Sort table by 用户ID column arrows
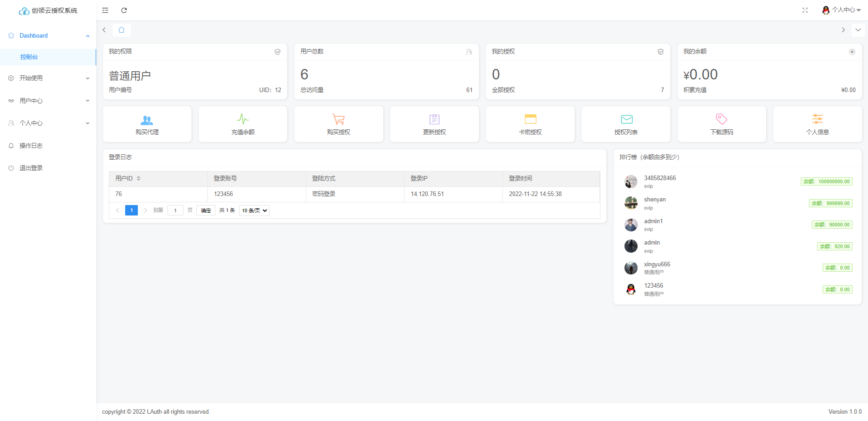This screenshot has width=868, height=421. click(138, 178)
